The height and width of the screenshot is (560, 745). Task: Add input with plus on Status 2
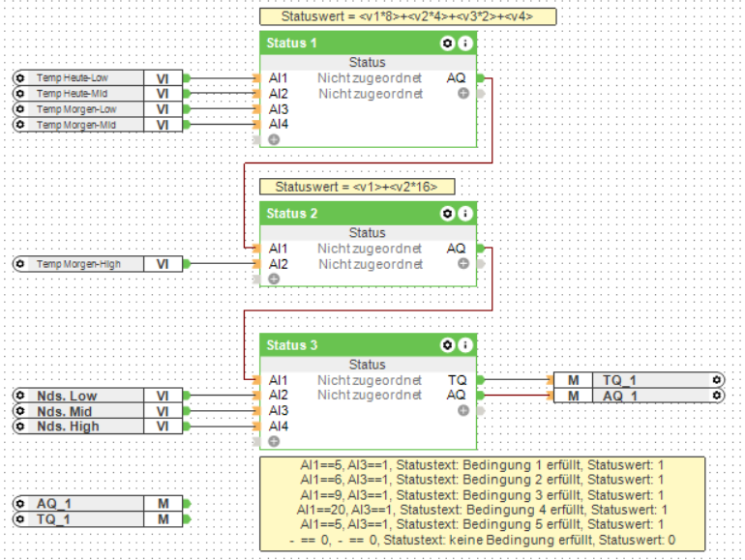coord(274,279)
